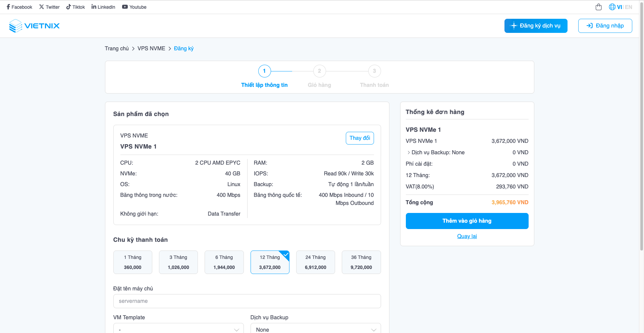Open the Twitter X link

click(49, 7)
